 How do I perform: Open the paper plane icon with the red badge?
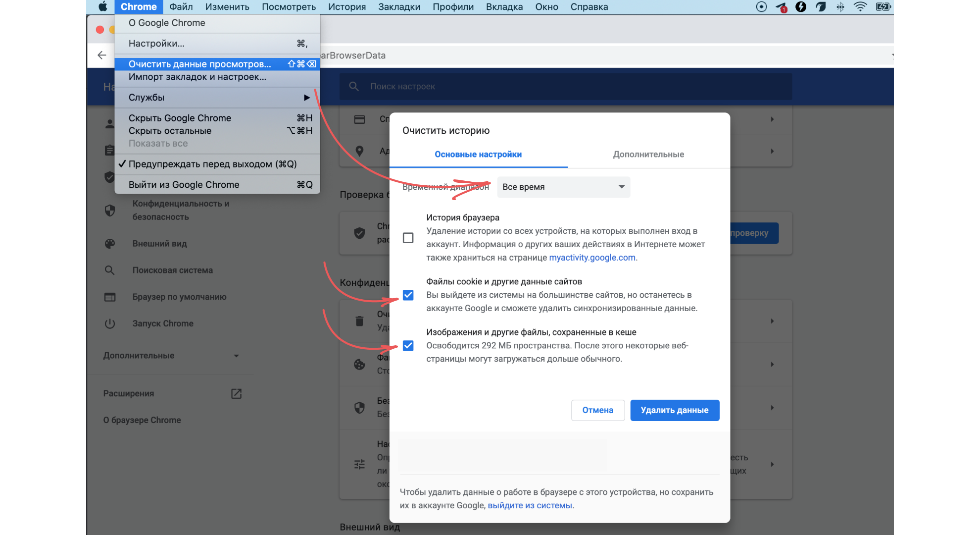click(782, 7)
